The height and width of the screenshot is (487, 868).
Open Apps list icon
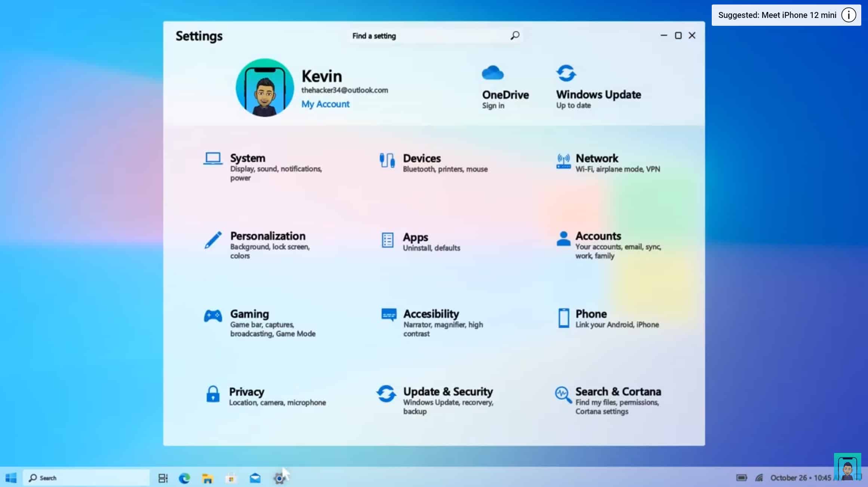click(x=387, y=240)
